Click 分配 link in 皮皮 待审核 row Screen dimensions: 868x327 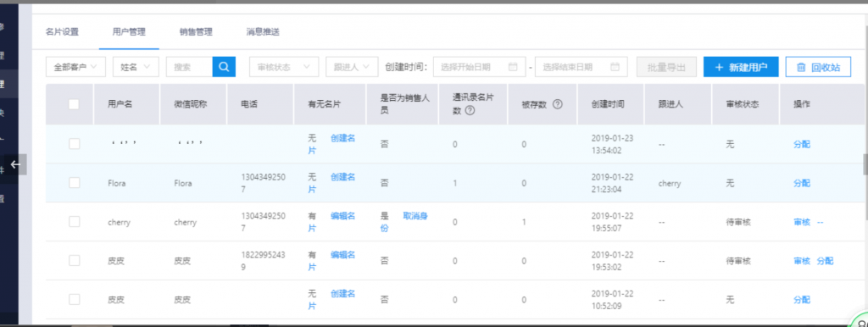click(x=825, y=261)
